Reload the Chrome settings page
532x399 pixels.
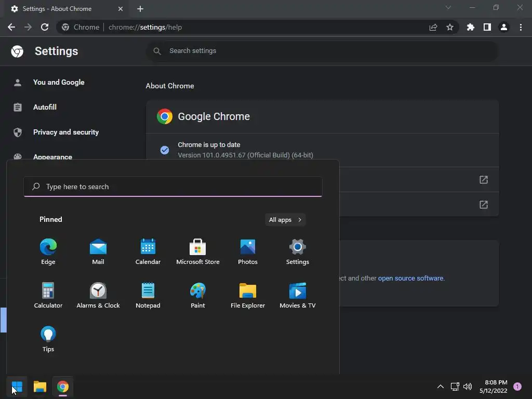coord(45,27)
